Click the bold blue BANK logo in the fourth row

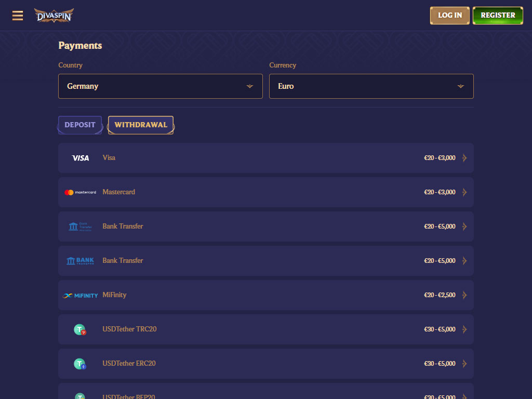point(81,261)
